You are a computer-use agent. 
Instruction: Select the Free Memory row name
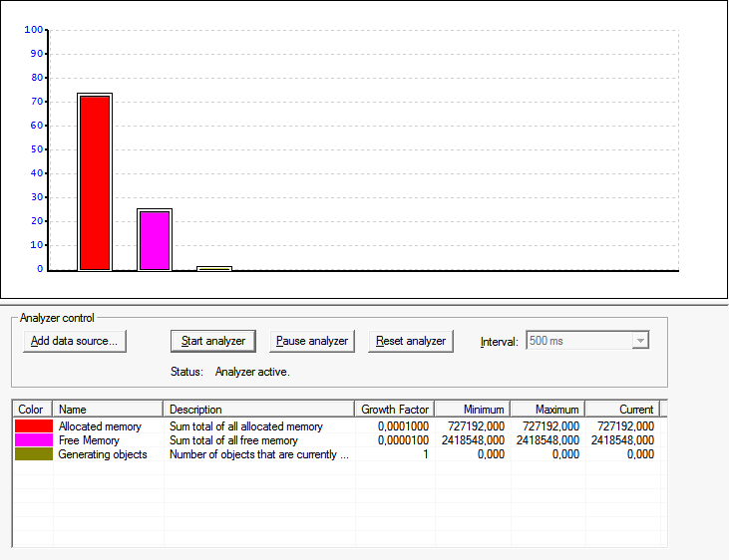(x=89, y=440)
